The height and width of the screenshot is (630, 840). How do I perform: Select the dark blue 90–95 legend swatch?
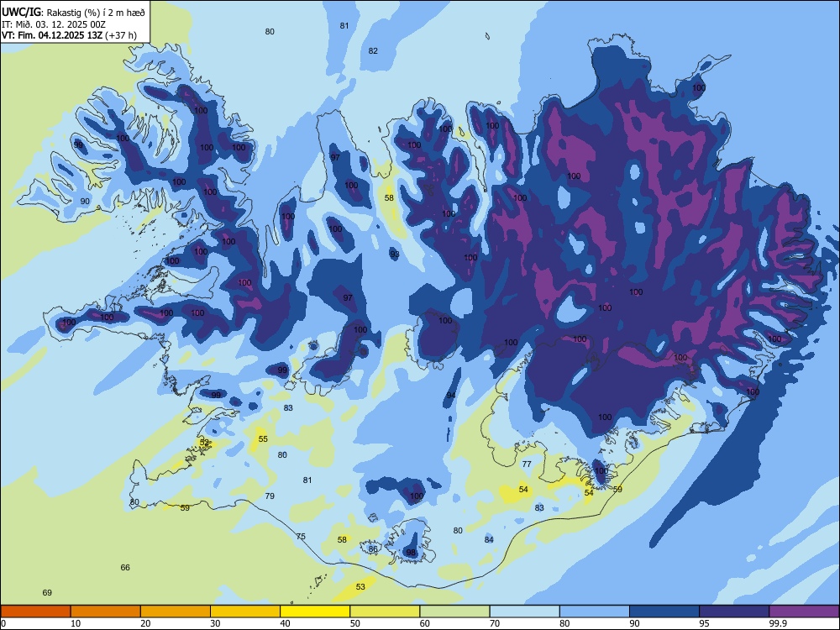(664, 612)
